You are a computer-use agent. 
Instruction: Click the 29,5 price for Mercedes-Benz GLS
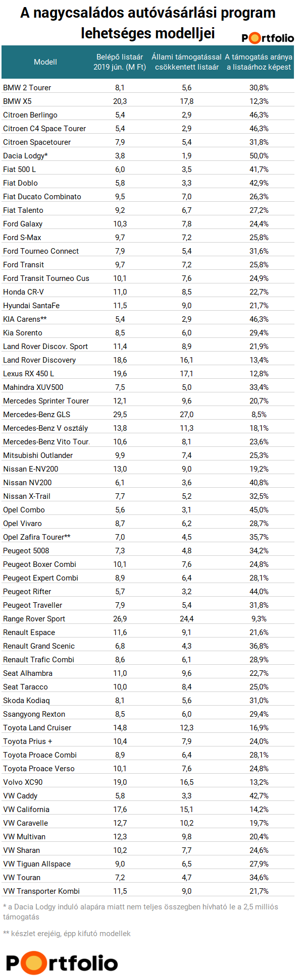[x=120, y=415]
